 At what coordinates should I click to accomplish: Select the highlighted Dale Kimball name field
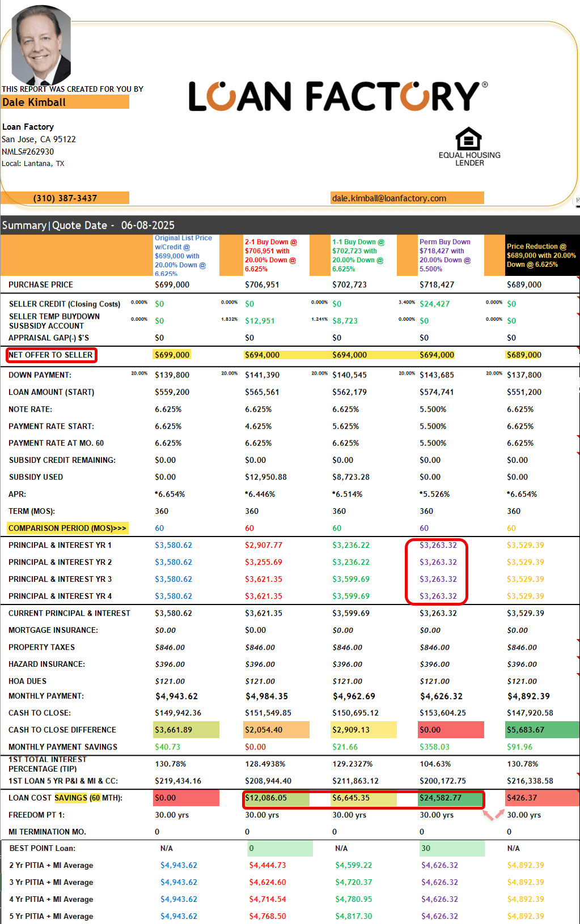(65, 103)
